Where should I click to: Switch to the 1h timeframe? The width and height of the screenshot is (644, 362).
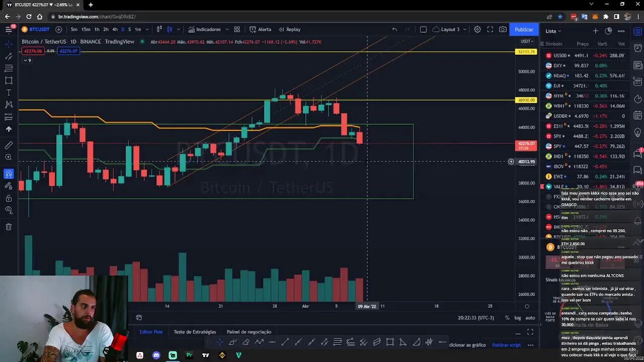coord(97,29)
